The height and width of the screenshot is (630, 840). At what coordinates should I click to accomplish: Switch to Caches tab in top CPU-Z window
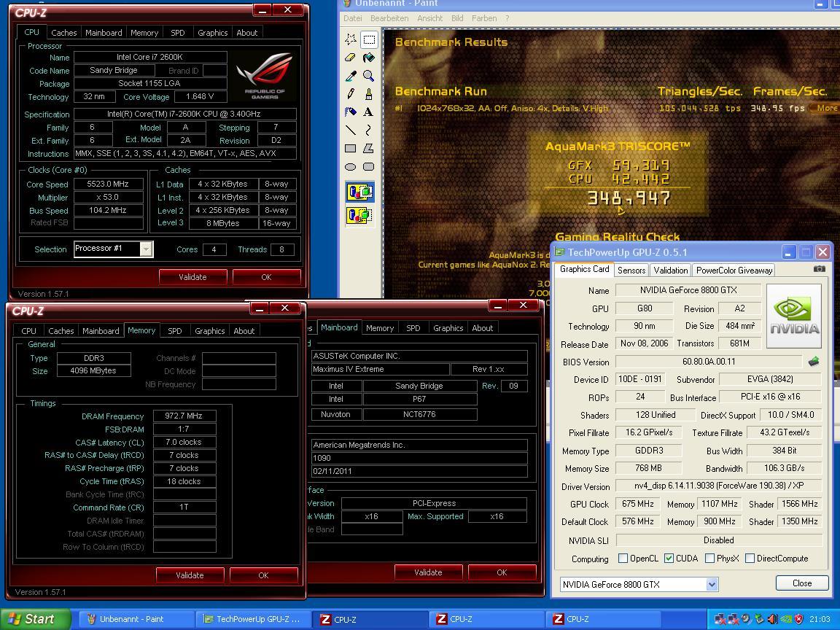click(63, 33)
